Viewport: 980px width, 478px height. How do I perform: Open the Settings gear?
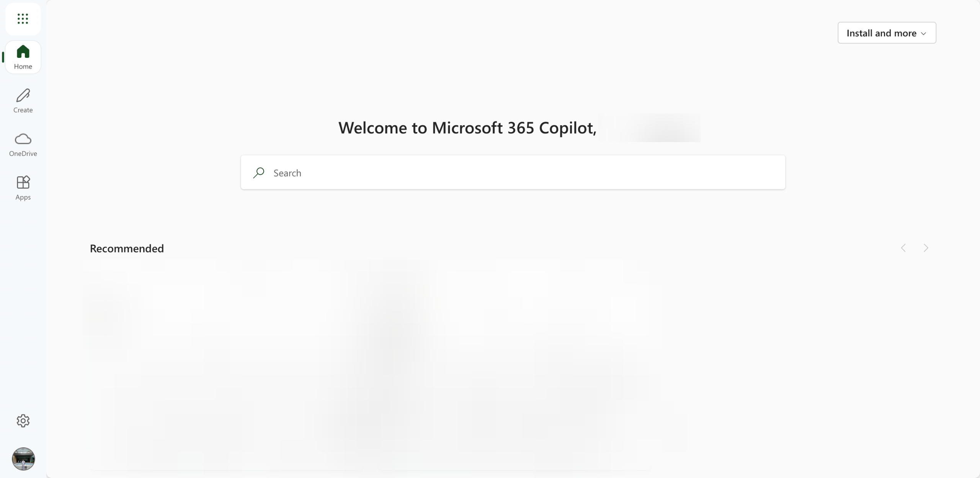pyautogui.click(x=23, y=420)
